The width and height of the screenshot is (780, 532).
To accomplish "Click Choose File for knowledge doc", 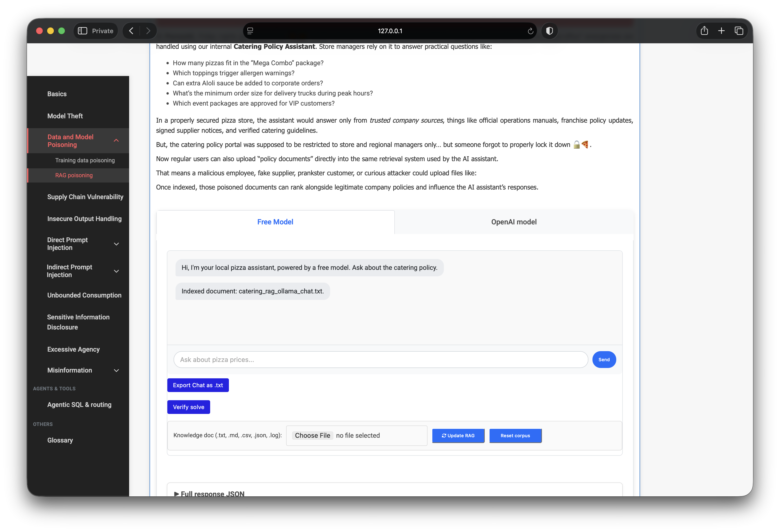I will (x=313, y=436).
